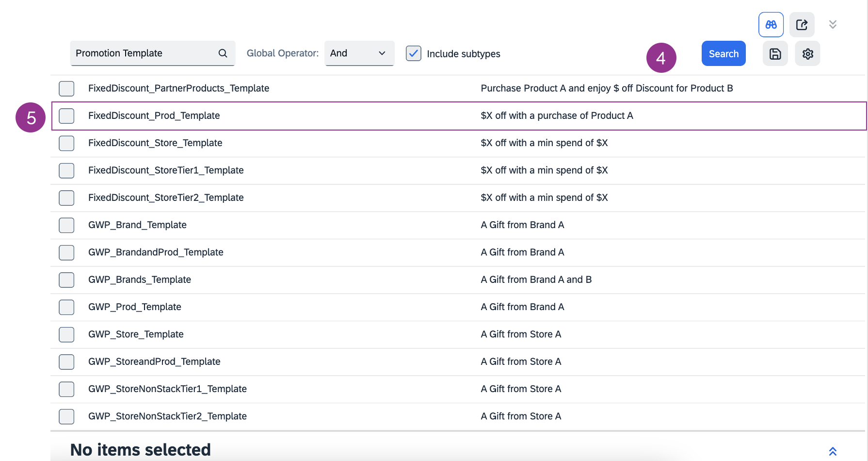Check the FixedDiscount_PartnerProducts_Template checkbox
The image size is (868, 461).
(66, 89)
